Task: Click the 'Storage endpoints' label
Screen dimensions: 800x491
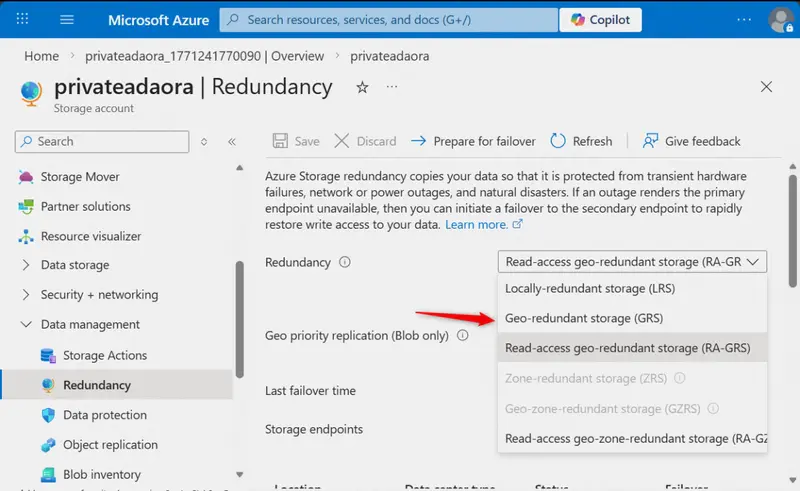Action: point(314,429)
